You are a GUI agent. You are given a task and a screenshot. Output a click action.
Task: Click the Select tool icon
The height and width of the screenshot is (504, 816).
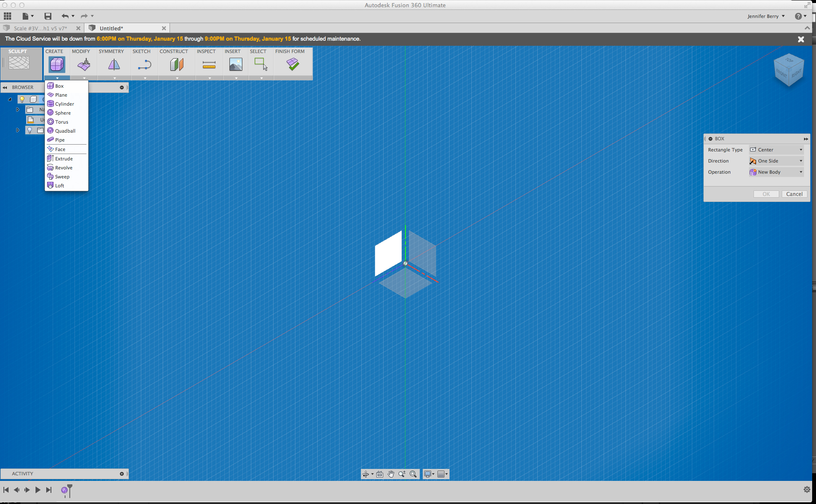click(261, 65)
